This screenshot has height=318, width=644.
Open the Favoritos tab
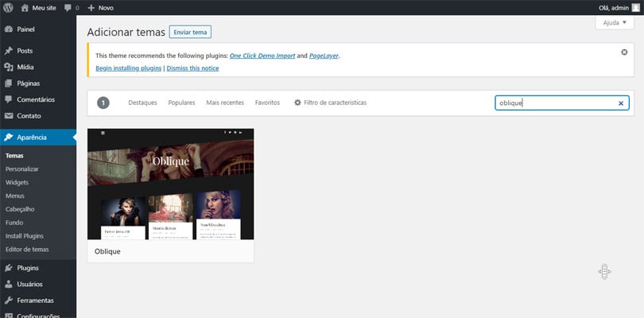[267, 103]
